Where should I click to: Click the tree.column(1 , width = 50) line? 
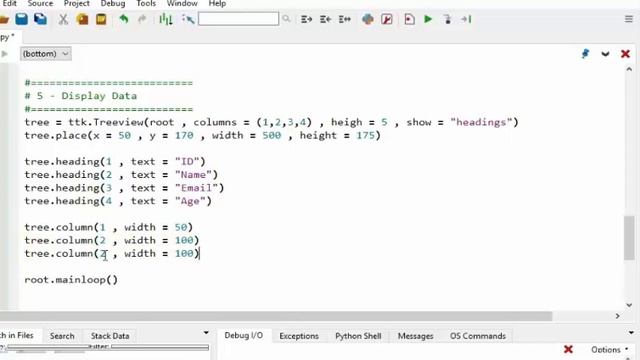109,227
